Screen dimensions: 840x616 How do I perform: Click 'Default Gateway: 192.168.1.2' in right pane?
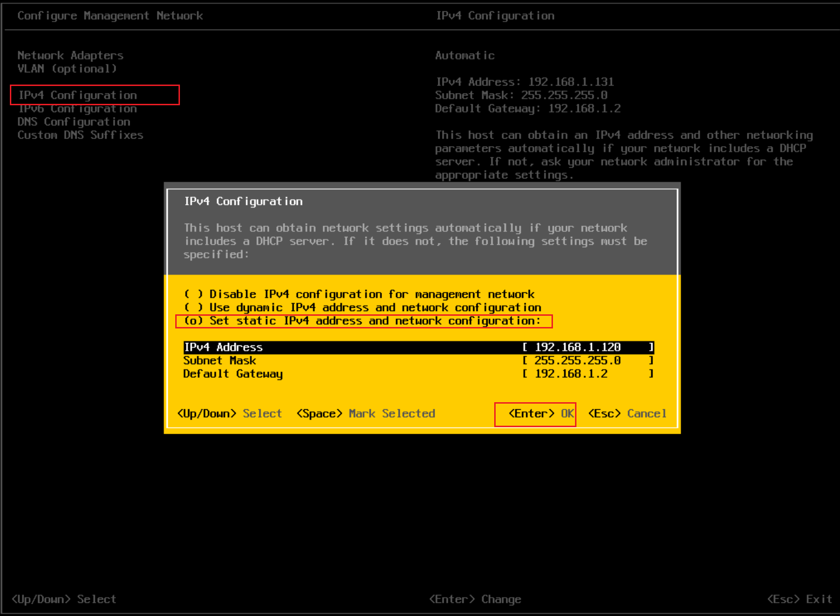pos(528,109)
